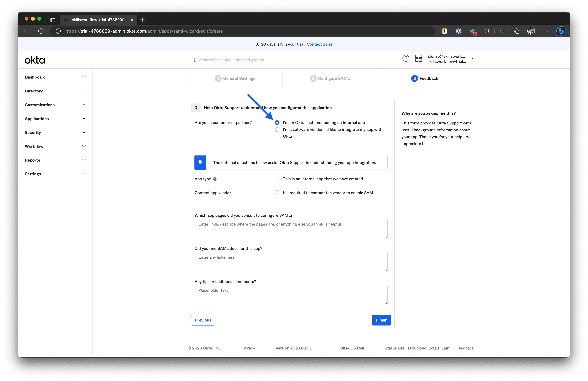Click the Download Okta Plugin link
588x381 pixels.
tap(429, 348)
